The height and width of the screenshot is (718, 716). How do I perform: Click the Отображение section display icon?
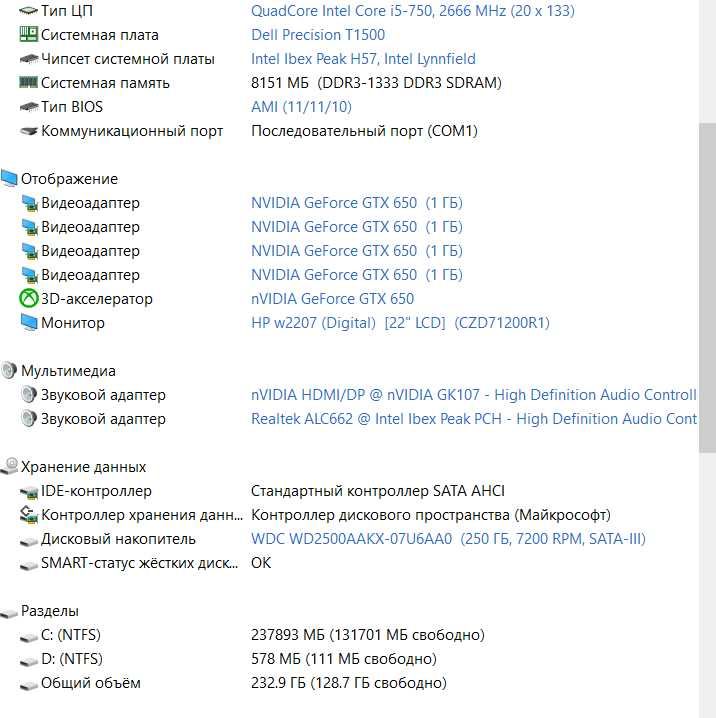9,179
